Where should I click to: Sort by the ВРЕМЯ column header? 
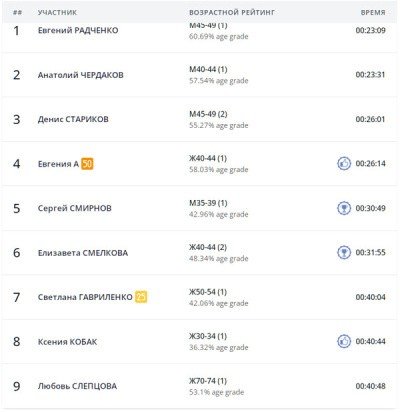(x=373, y=13)
